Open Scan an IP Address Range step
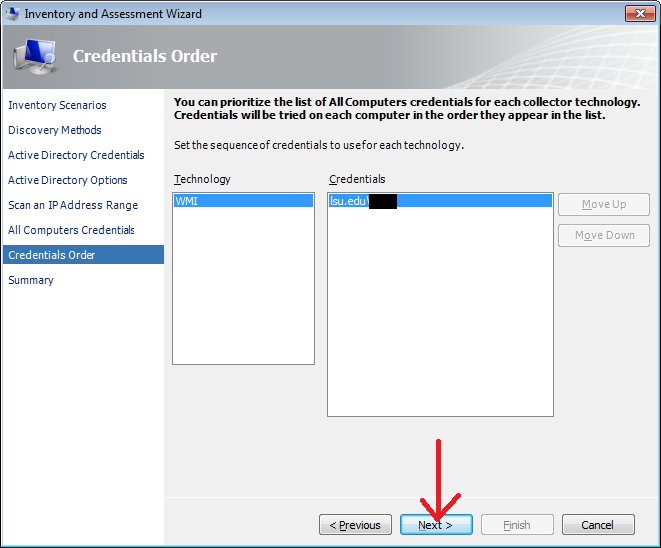 pyautogui.click(x=73, y=205)
